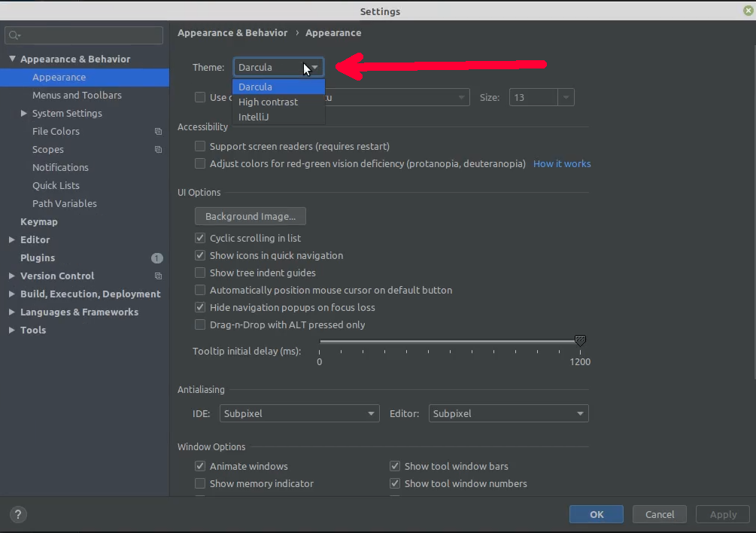Open help with the question mark button

(x=18, y=514)
